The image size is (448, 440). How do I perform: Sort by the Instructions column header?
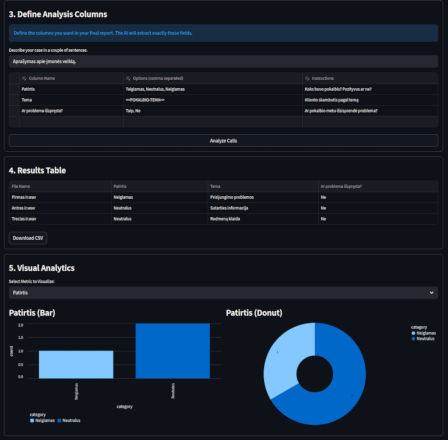pyautogui.click(x=370, y=78)
